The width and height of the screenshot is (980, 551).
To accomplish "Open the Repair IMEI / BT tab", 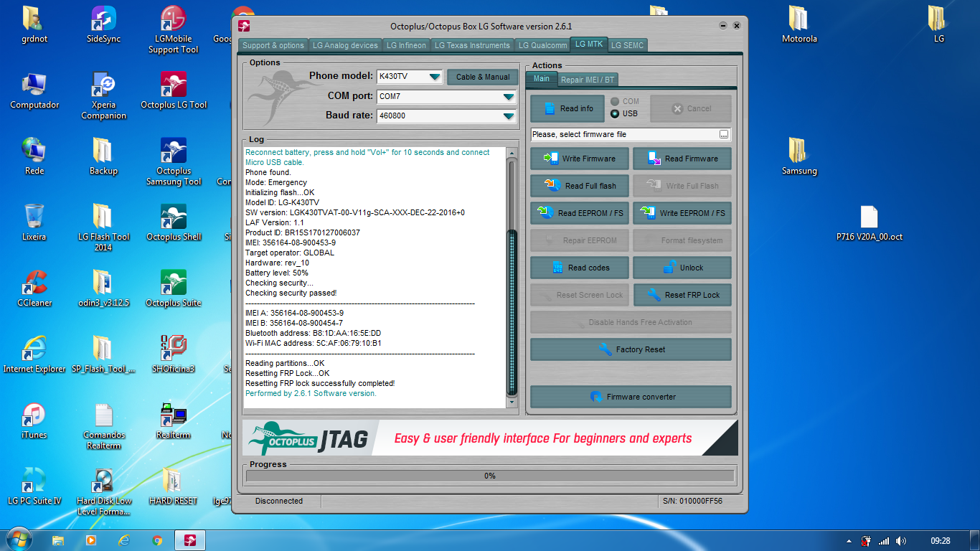I will (x=588, y=80).
